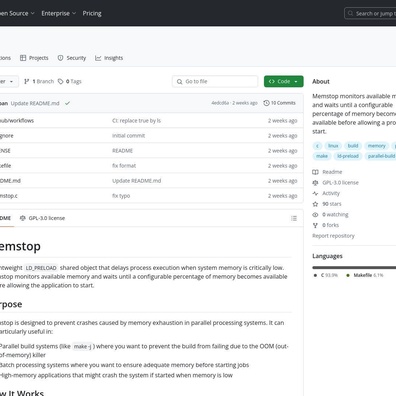
Task: Open the README outline list icon
Action: tap(294, 218)
